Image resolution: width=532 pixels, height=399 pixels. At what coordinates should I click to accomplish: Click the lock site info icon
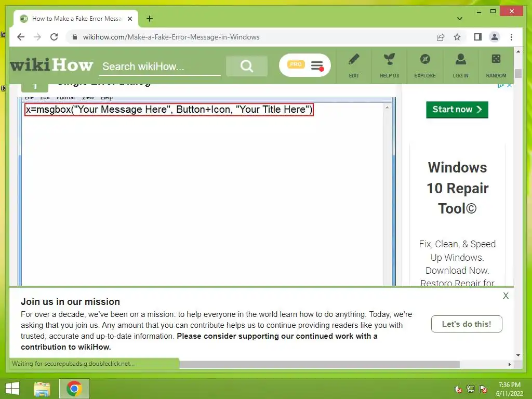pyautogui.click(x=75, y=37)
